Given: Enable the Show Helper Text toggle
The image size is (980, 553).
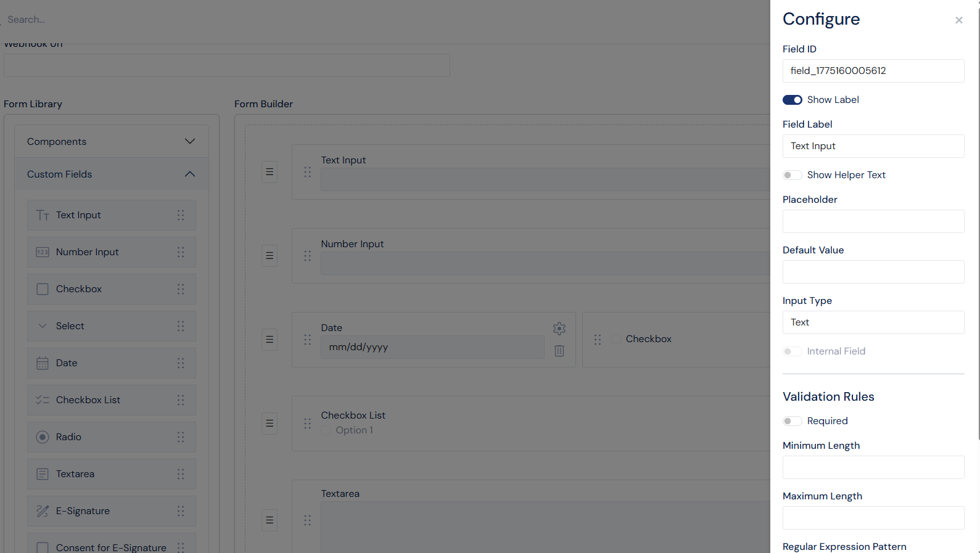Looking at the screenshot, I should tap(792, 175).
